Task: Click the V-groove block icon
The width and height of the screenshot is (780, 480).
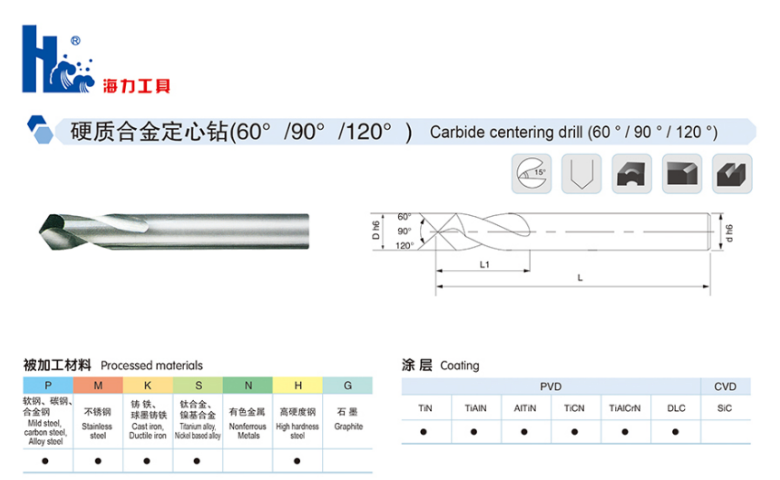Action: pos(732,173)
